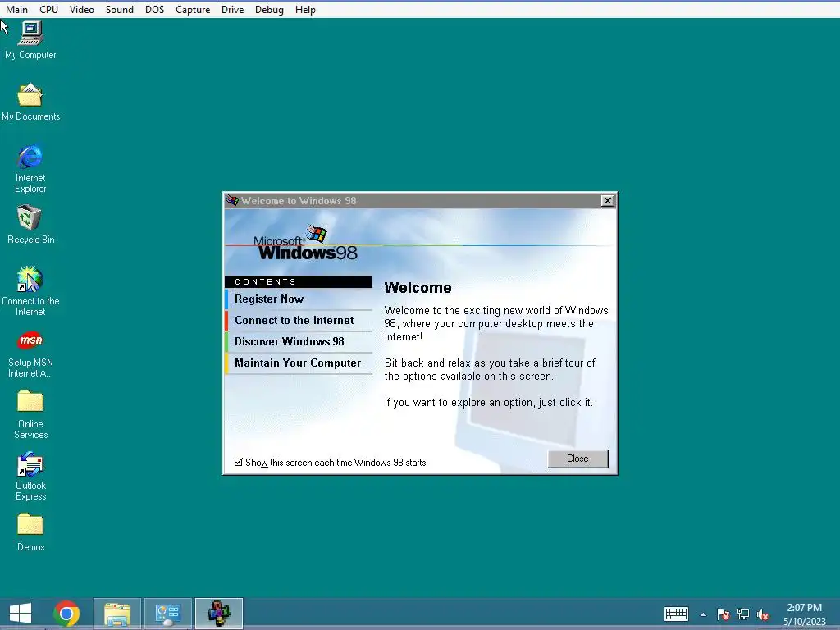The height and width of the screenshot is (630, 840).
Task: Click the network status tray icon
Action: (743, 614)
